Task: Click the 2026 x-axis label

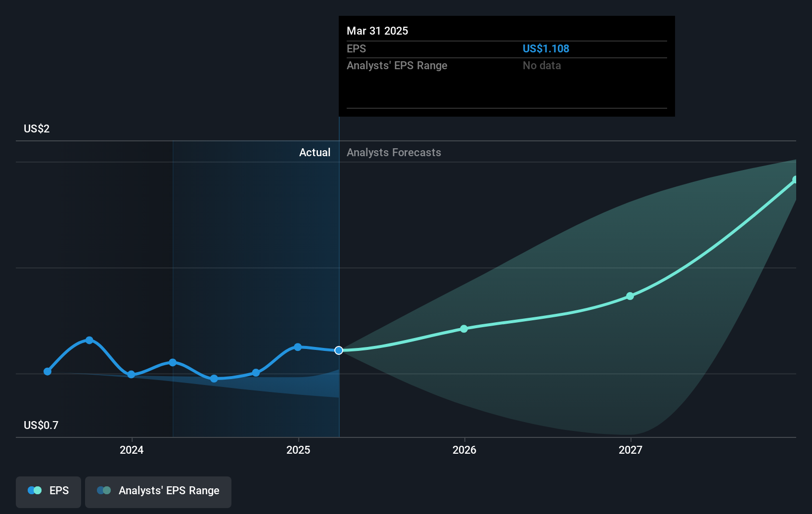Action: click(464, 450)
